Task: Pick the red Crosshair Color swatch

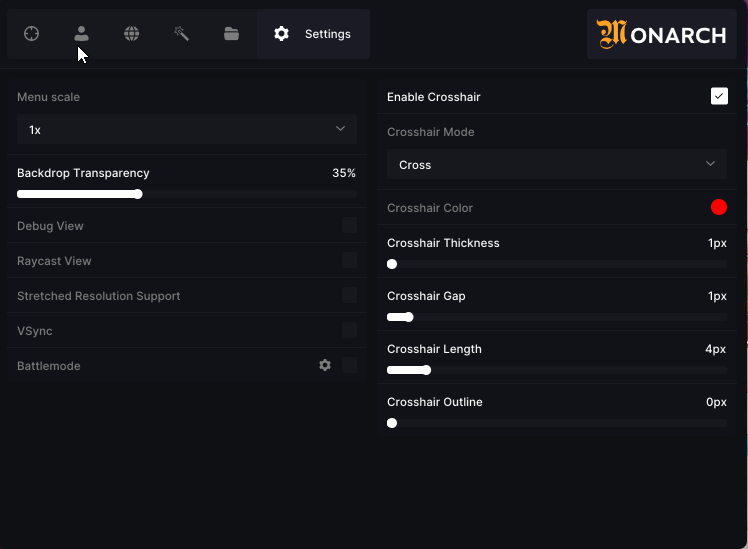Action: pos(719,207)
